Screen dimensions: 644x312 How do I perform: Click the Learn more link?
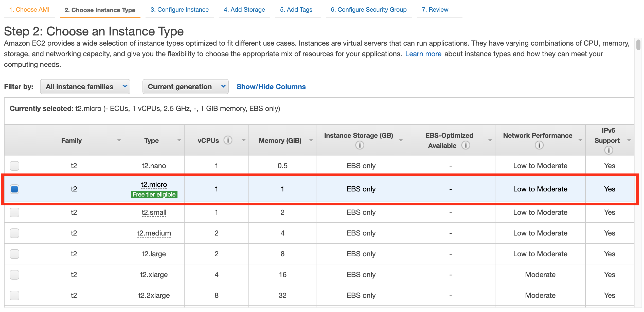click(x=423, y=54)
